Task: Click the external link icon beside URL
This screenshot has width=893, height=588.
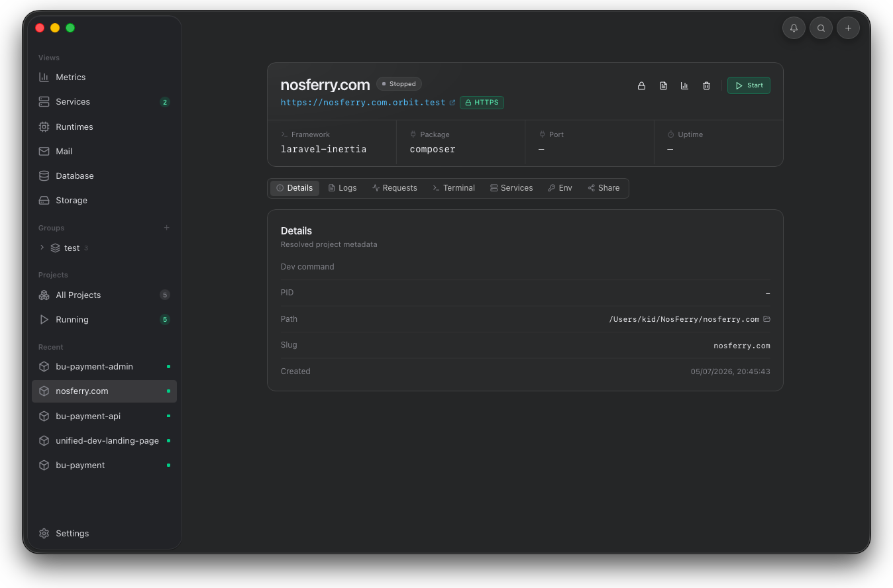Action: pos(452,103)
